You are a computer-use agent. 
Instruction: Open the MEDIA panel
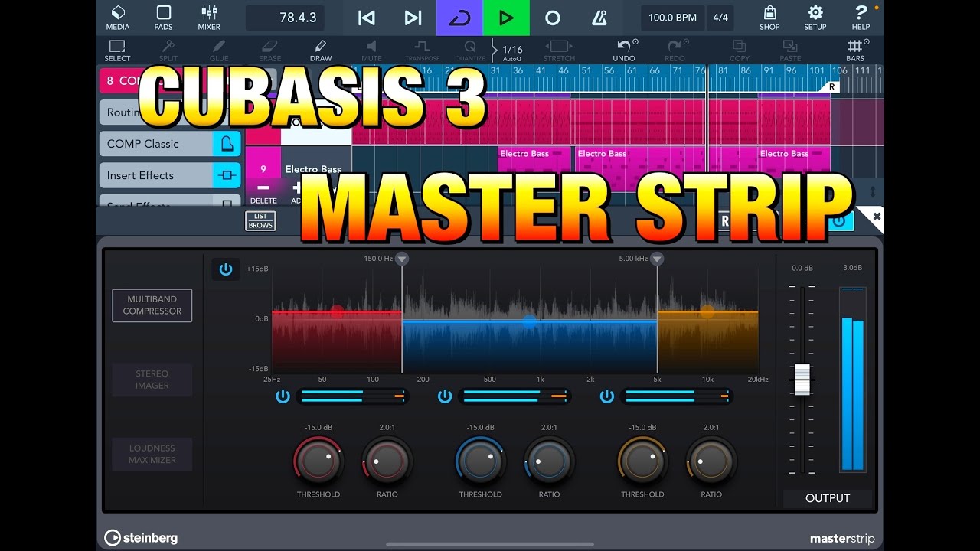pos(118,18)
